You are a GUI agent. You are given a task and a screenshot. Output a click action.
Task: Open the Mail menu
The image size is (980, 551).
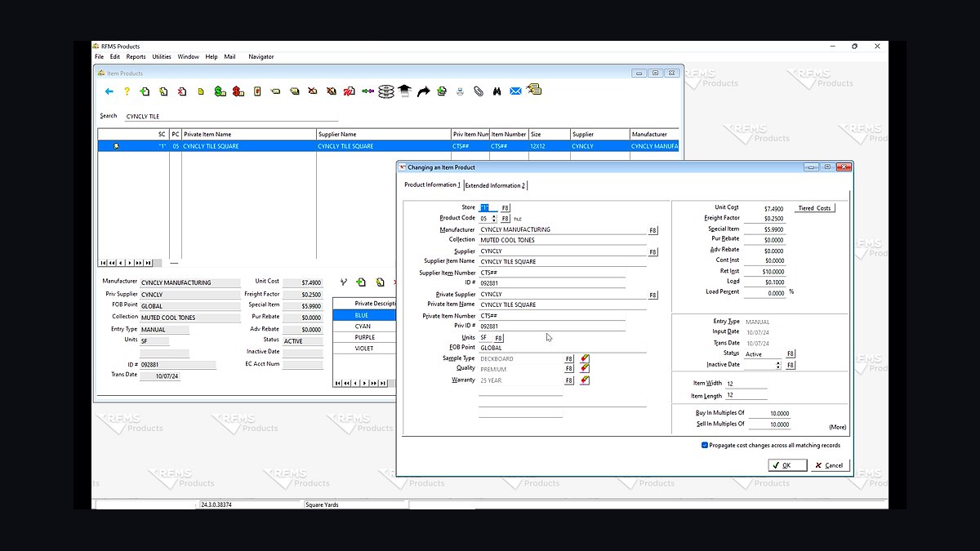pyautogui.click(x=229, y=57)
